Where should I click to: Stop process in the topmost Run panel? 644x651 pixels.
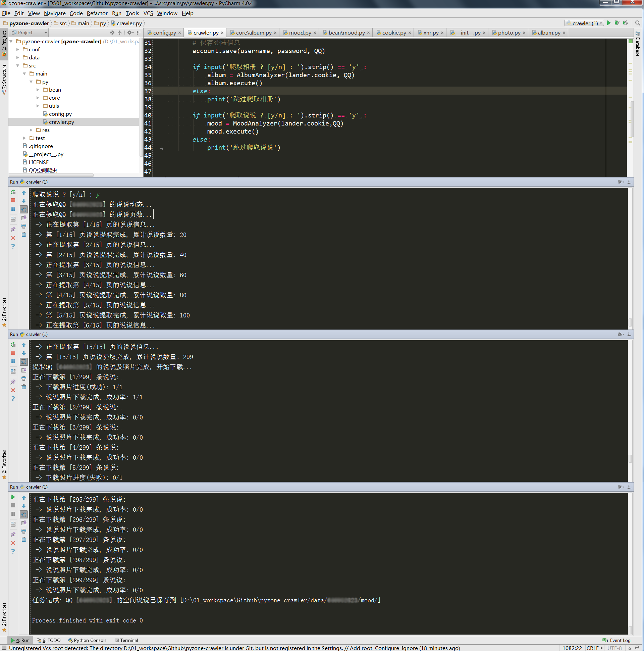coord(13,200)
